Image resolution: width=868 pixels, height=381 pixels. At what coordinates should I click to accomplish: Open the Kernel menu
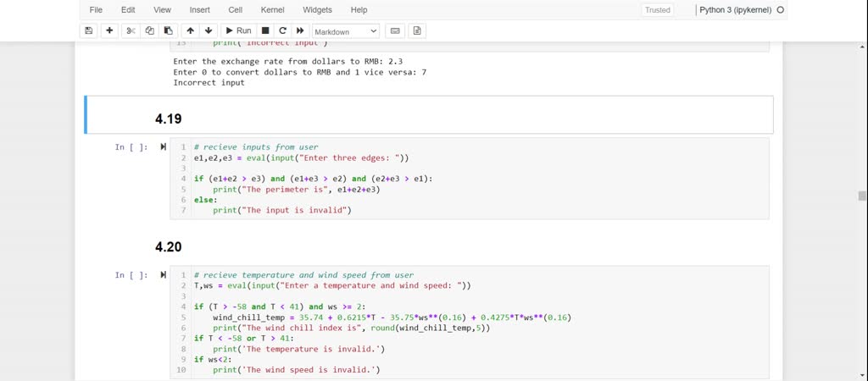click(272, 10)
